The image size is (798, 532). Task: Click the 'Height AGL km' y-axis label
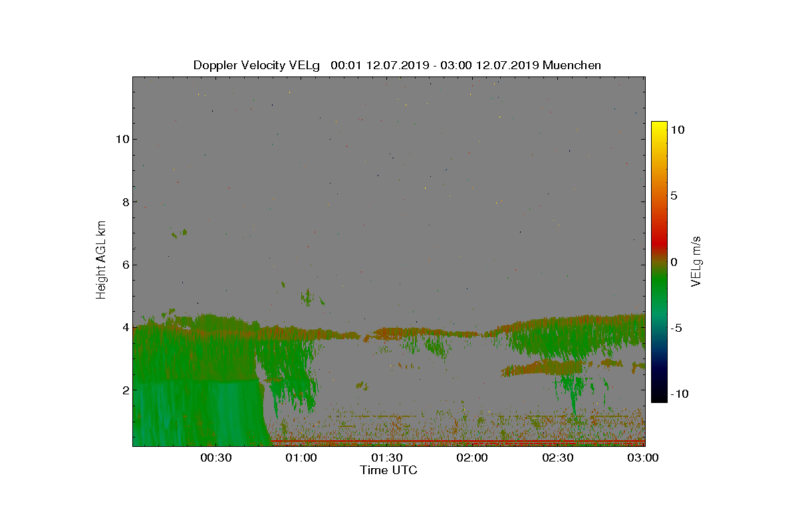[x=101, y=259]
